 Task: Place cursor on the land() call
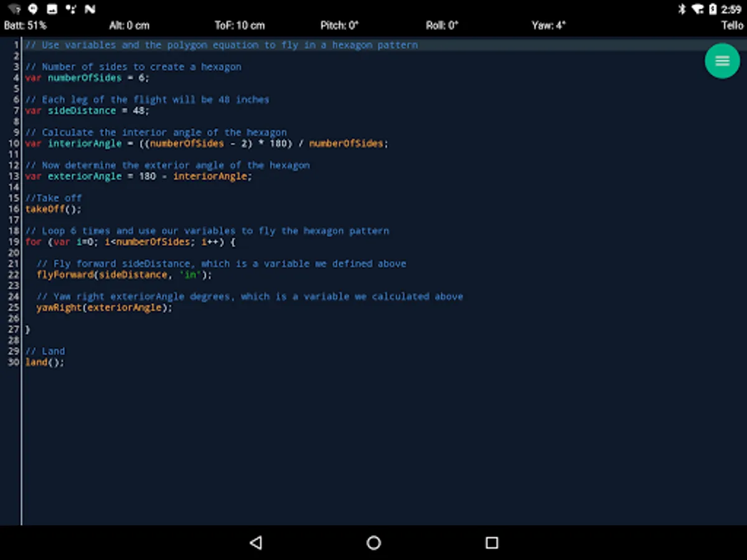pyautogui.click(x=45, y=362)
